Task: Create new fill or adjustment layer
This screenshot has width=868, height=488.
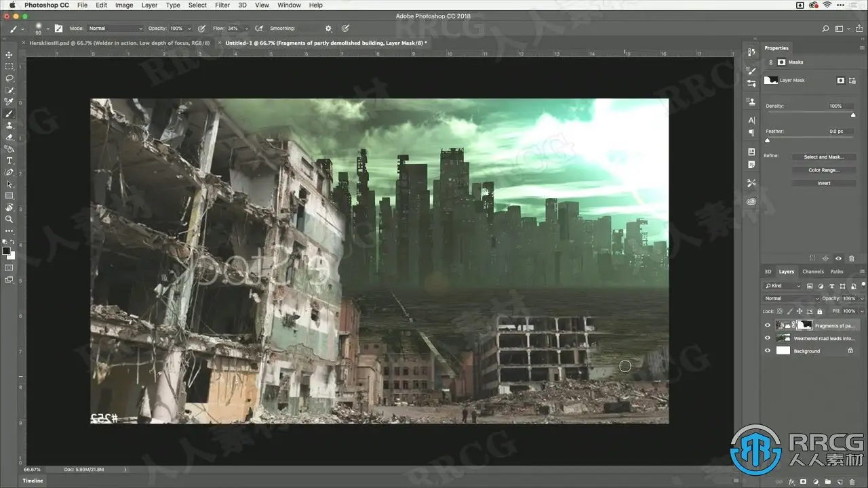Action: 815,482
